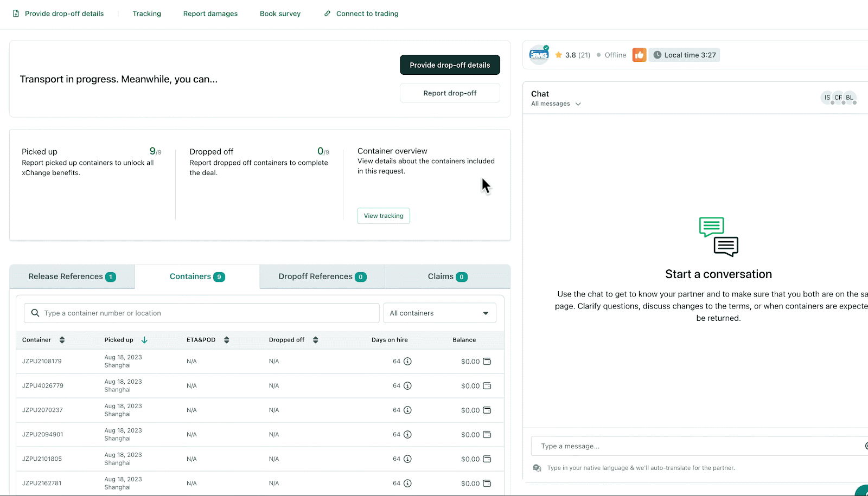Click the partner company avatar with verified badge

[538, 54]
